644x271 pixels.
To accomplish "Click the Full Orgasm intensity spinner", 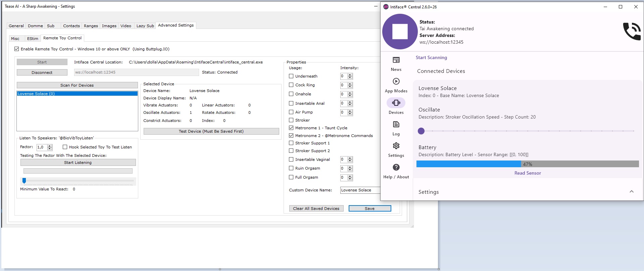I will click(x=346, y=178).
